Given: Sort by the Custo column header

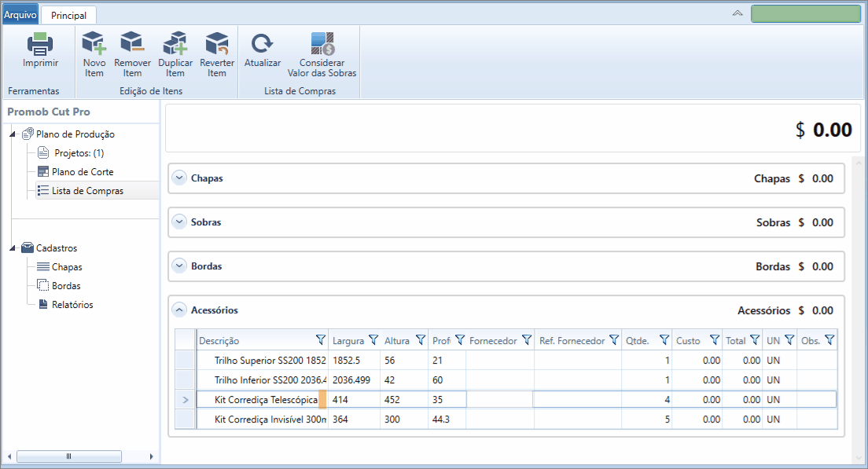Looking at the screenshot, I should point(688,341).
